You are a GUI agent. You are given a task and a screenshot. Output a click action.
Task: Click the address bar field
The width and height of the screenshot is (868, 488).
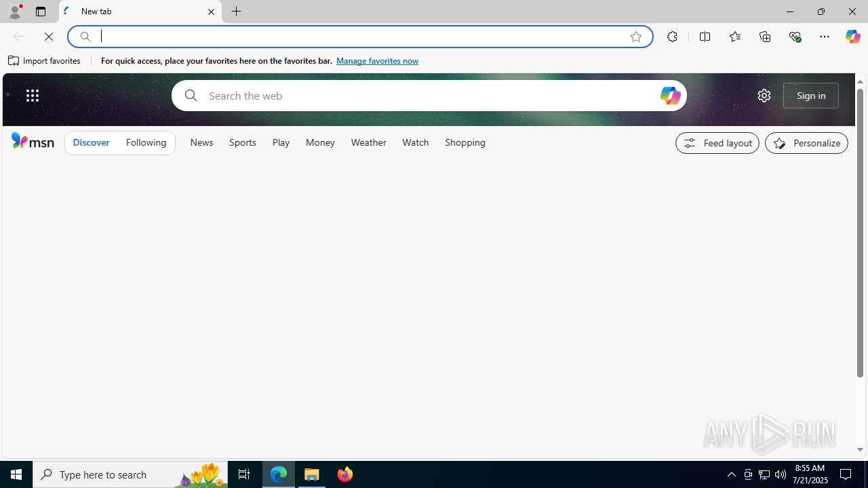coord(359,37)
